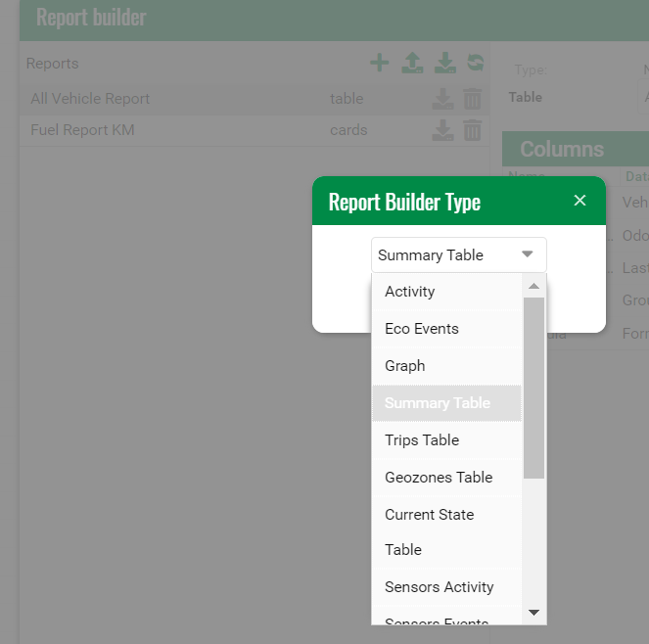This screenshot has height=644, width=649.
Task: Click the dropdown list scroll-up arrow
Action: pos(533,287)
